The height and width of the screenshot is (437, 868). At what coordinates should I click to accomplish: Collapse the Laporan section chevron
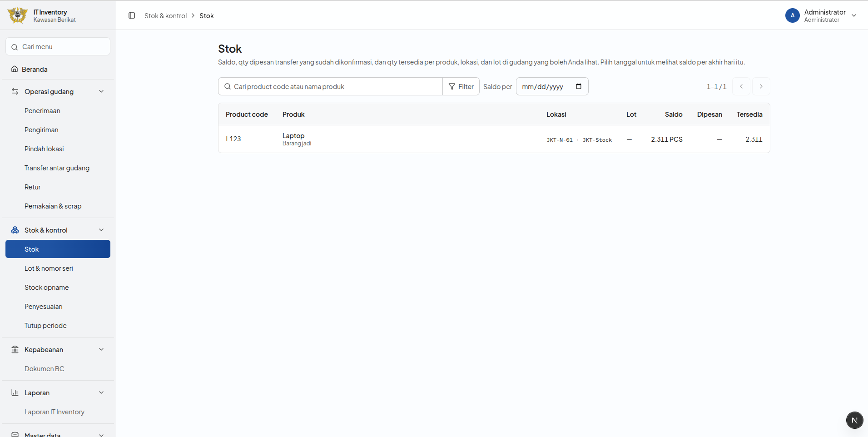pyautogui.click(x=101, y=392)
